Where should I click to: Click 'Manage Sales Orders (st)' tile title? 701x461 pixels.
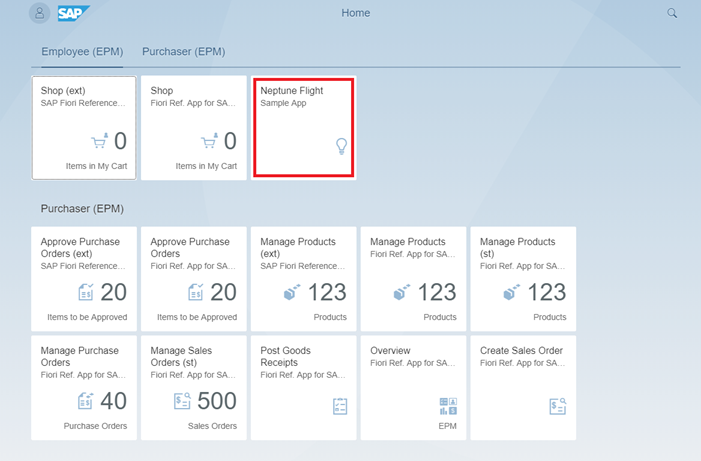tap(181, 356)
